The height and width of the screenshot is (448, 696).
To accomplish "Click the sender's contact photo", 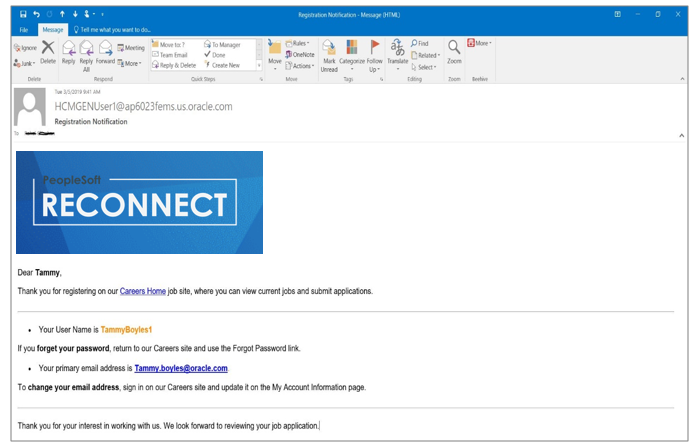I will [x=30, y=107].
